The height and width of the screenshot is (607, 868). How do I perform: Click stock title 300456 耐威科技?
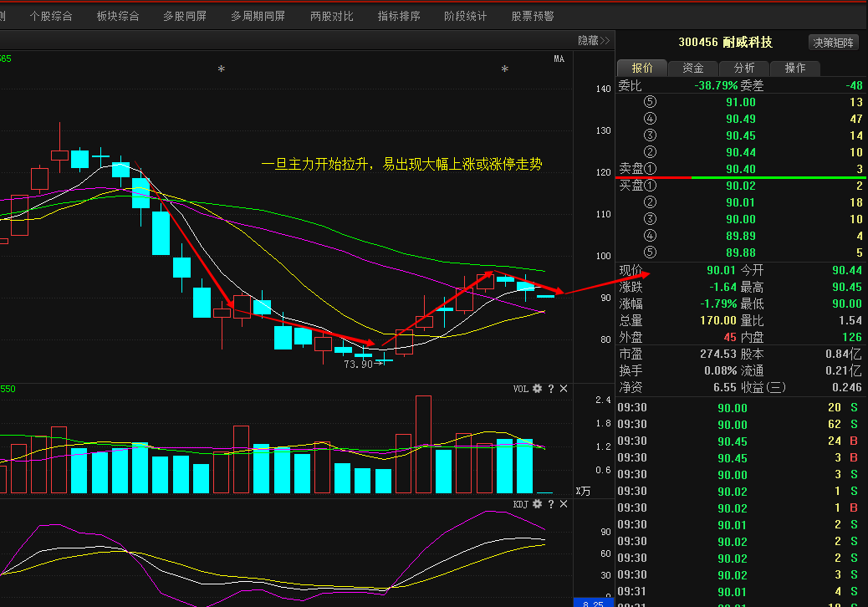click(725, 43)
